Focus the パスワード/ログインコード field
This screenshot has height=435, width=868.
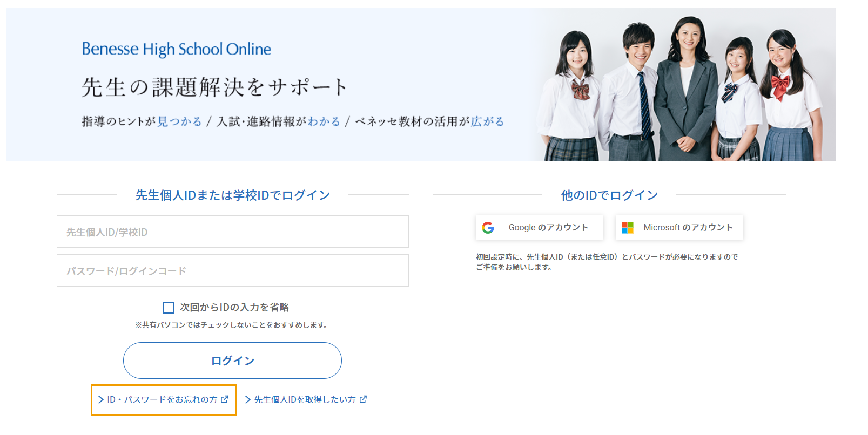click(x=233, y=270)
